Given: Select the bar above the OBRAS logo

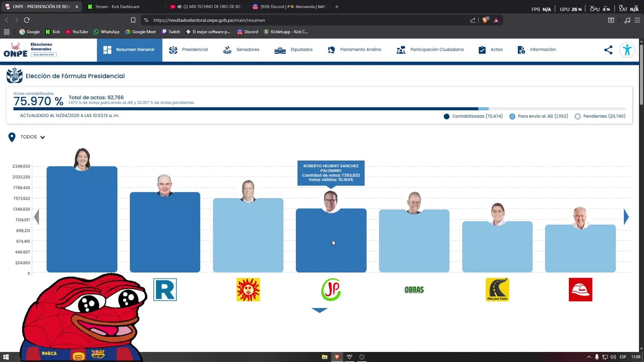Looking at the screenshot, I should pos(414,241).
